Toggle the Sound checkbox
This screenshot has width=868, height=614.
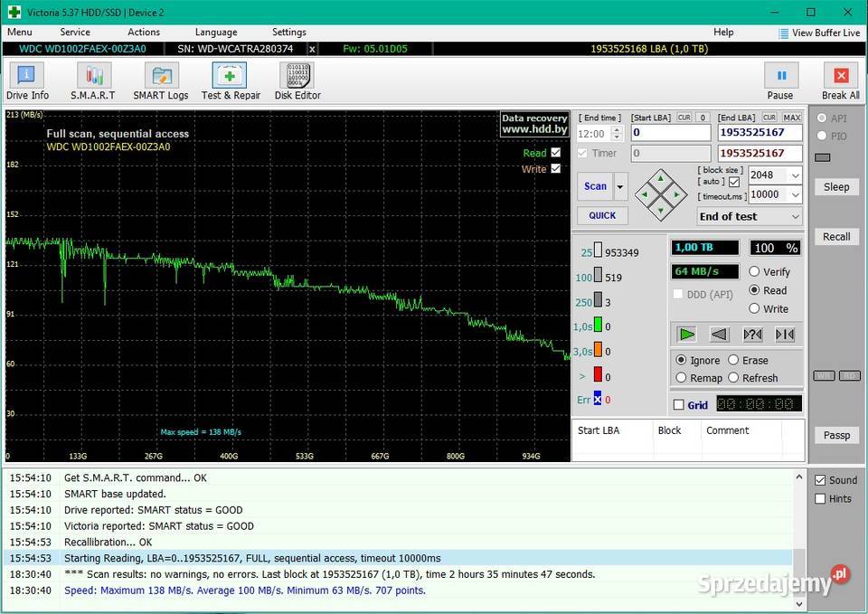point(820,480)
